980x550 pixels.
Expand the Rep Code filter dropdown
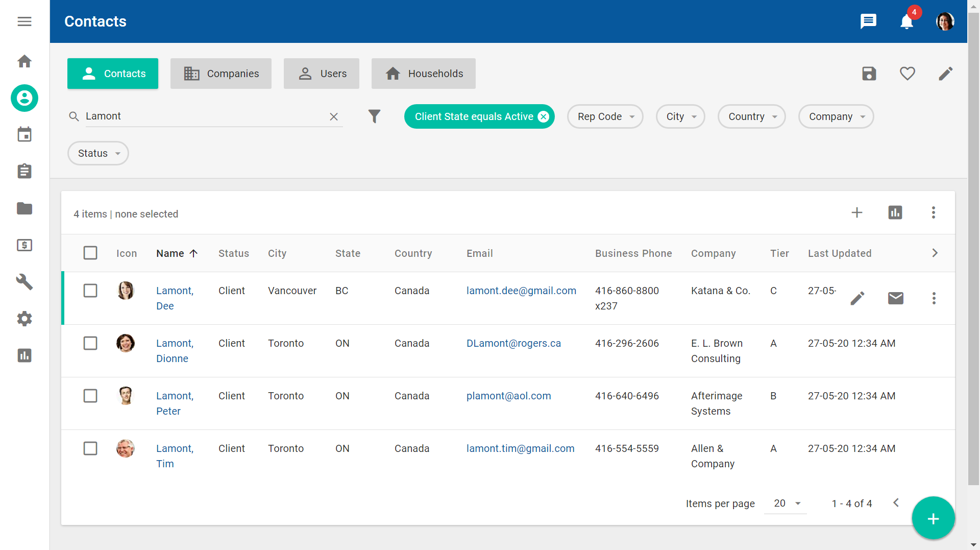(605, 116)
